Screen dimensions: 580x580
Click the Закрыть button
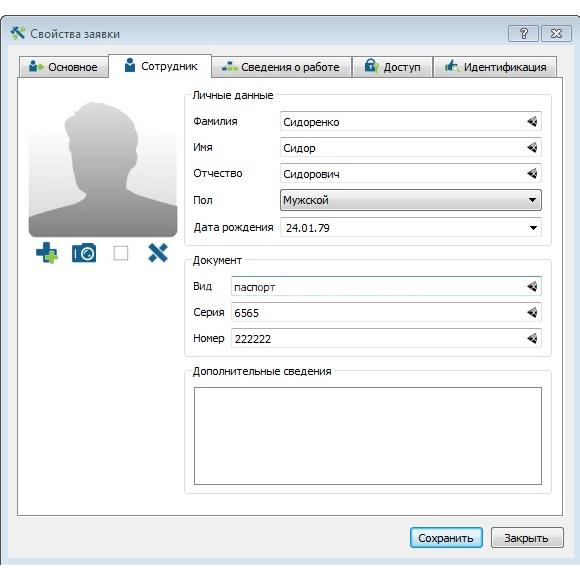point(527,538)
